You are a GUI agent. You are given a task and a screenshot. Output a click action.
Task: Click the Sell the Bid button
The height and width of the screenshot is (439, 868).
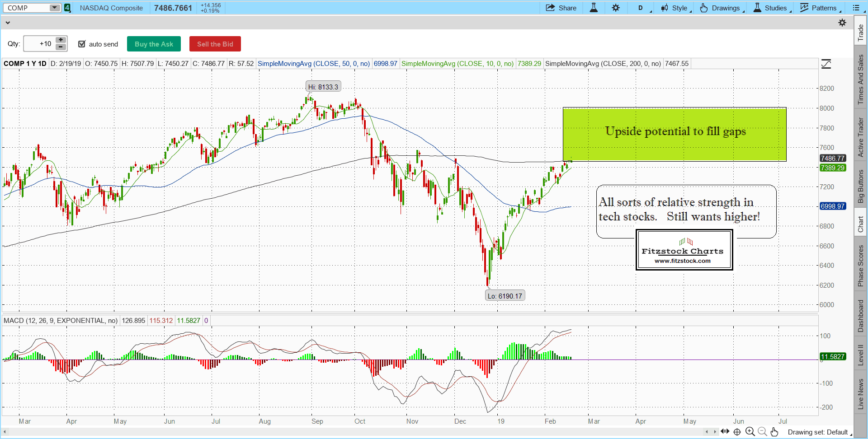215,44
